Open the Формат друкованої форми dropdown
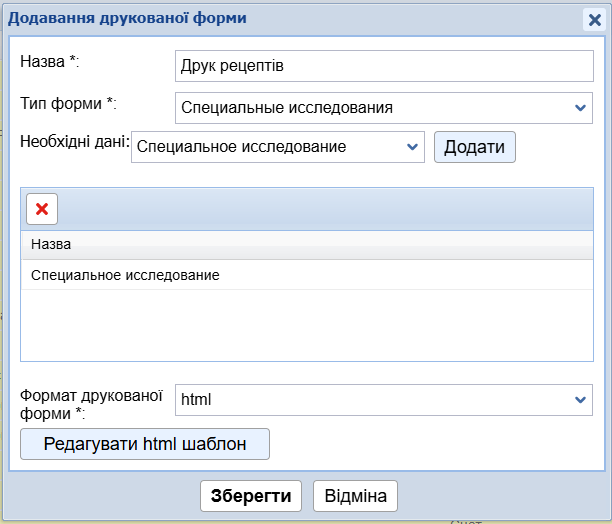Viewport: 612px width, 524px height. (x=383, y=399)
